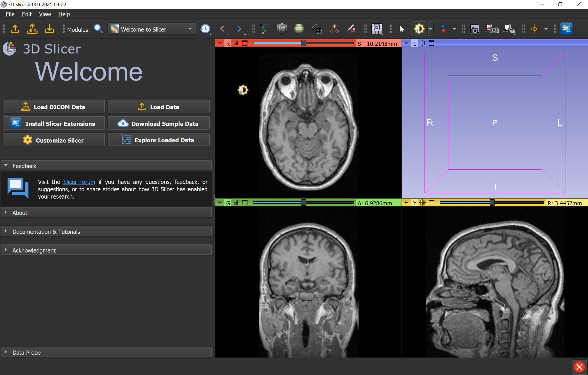Collapse the Feedback section
Viewport: 588px width, 375px height.
[106, 166]
